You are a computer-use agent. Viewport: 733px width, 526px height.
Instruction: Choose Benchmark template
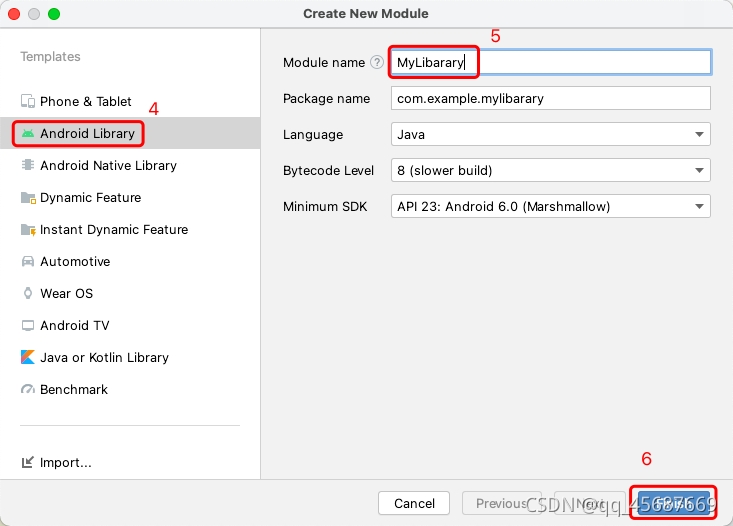coord(130,389)
